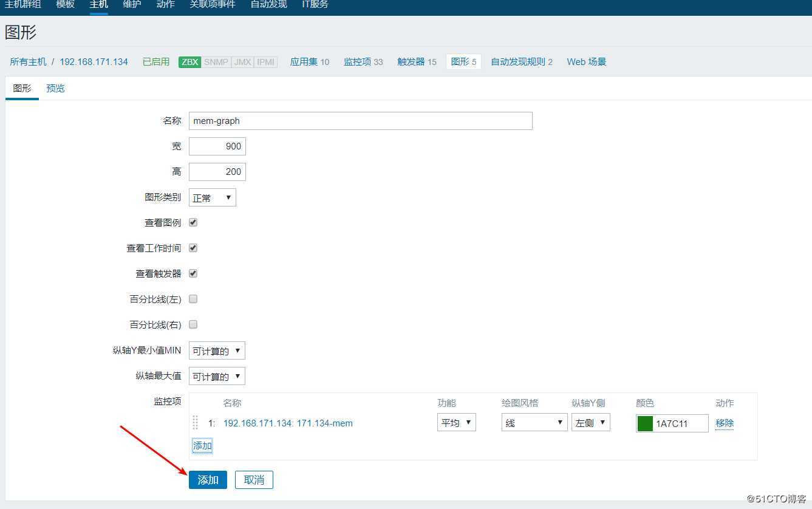Click the green ZBX availability status icon
Screen dimensions: 812x509
(x=189, y=61)
